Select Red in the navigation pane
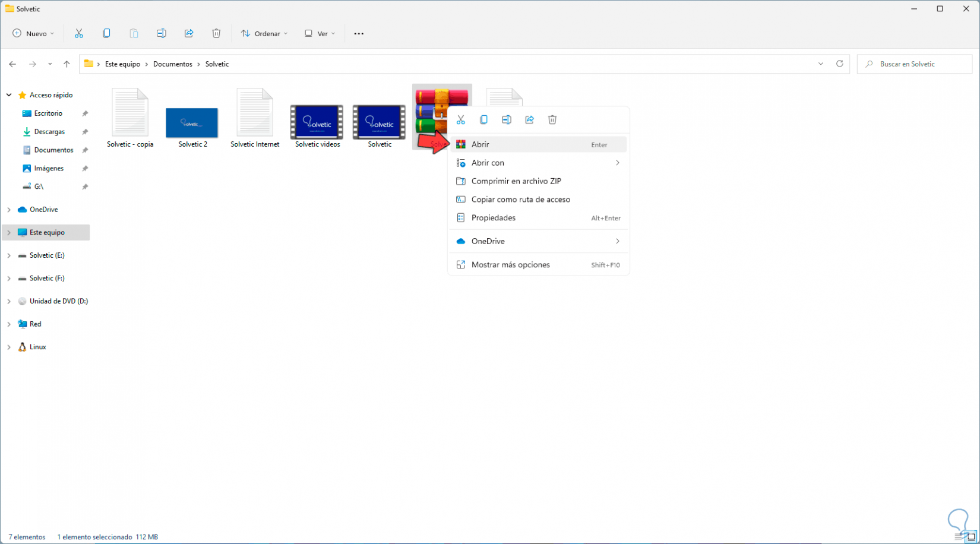Image resolution: width=980 pixels, height=544 pixels. click(36, 324)
